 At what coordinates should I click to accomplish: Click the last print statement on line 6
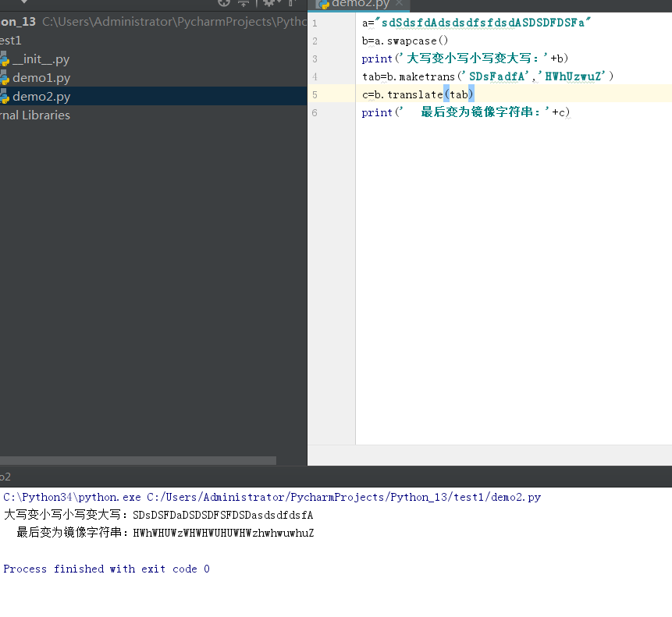pos(465,113)
